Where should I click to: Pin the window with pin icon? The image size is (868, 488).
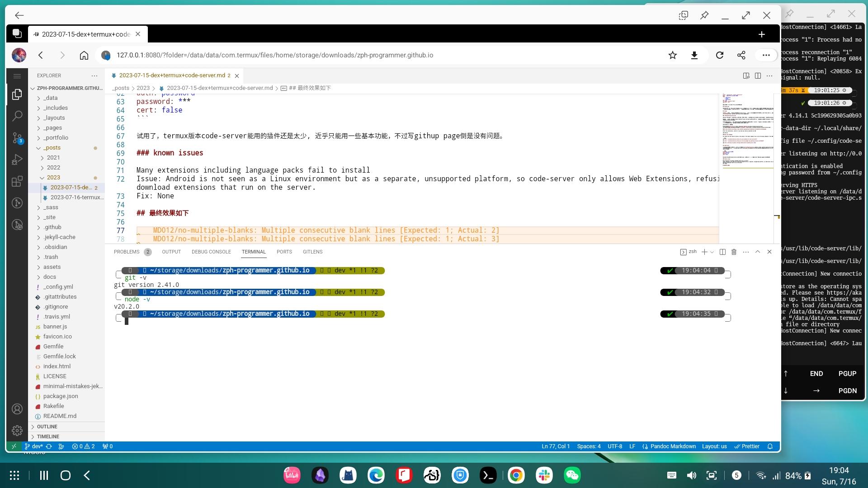[x=704, y=15]
